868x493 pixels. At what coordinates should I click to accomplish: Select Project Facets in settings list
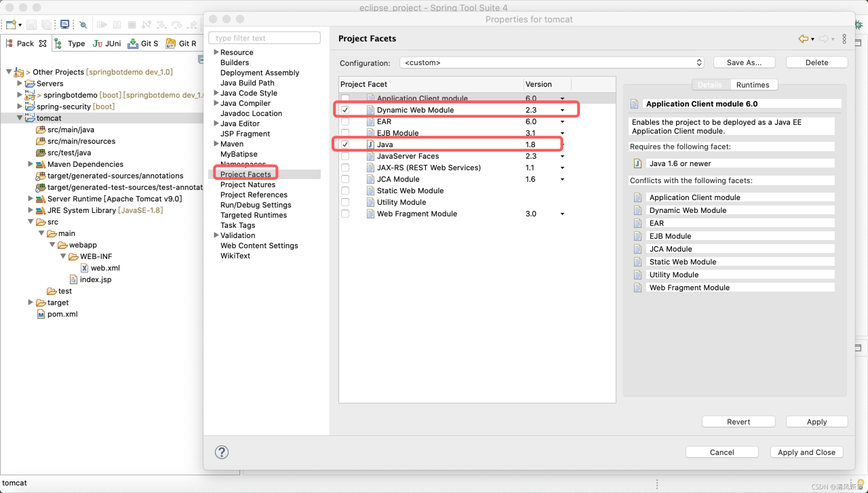(245, 174)
